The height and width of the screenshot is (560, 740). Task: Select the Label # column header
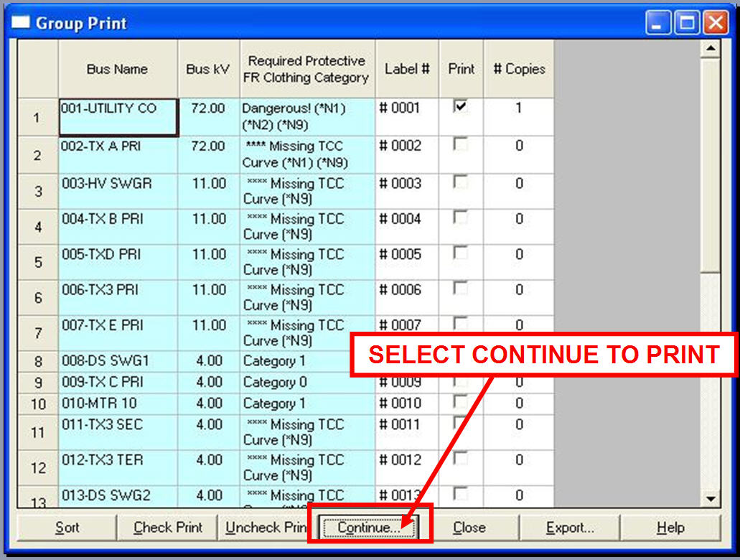point(407,69)
